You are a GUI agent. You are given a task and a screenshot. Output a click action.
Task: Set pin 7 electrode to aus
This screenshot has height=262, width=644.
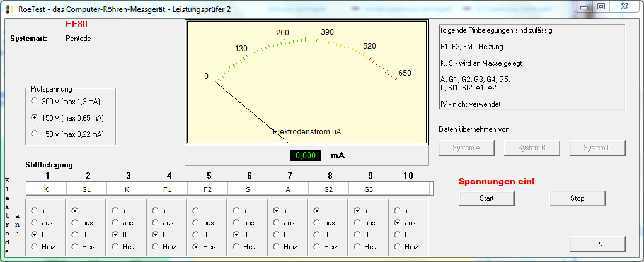tap(277, 223)
